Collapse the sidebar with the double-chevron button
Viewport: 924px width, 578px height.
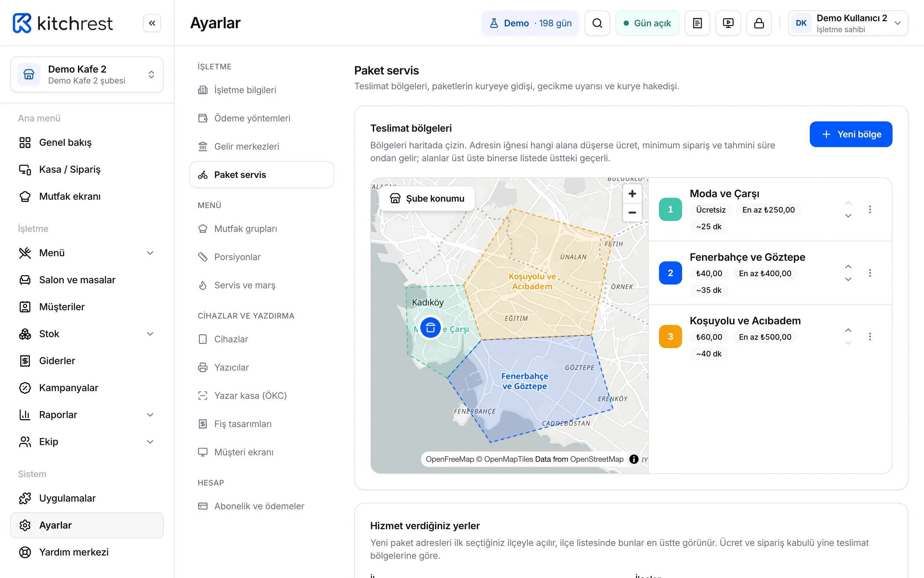[x=152, y=23]
